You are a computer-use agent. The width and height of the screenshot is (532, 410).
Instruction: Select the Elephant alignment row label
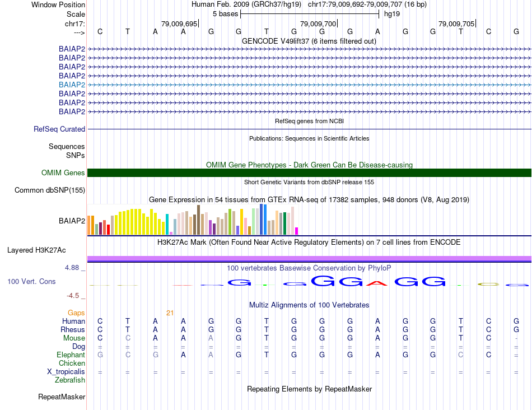pyautogui.click(x=71, y=355)
